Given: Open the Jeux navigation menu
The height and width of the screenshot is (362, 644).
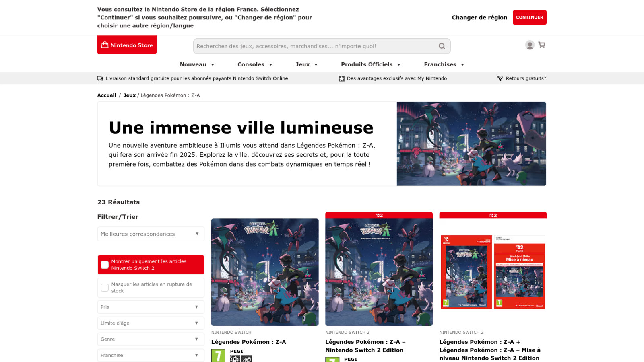Looking at the screenshot, I should click(307, 64).
